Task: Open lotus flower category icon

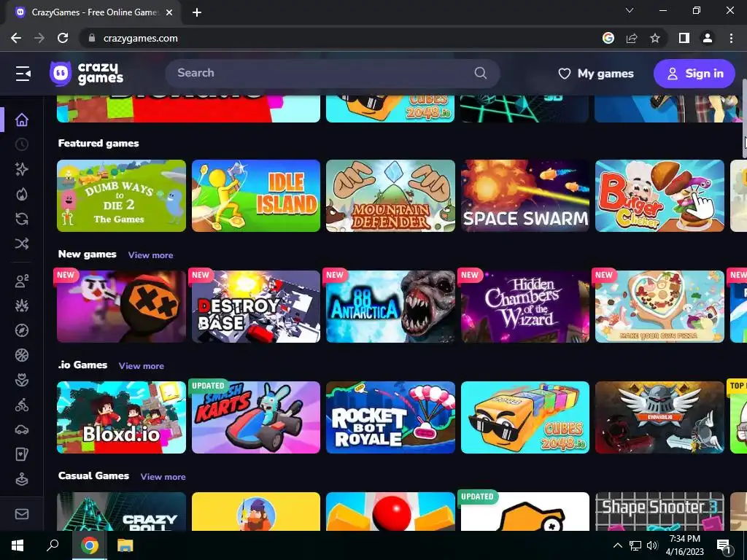Action: coord(22,380)
